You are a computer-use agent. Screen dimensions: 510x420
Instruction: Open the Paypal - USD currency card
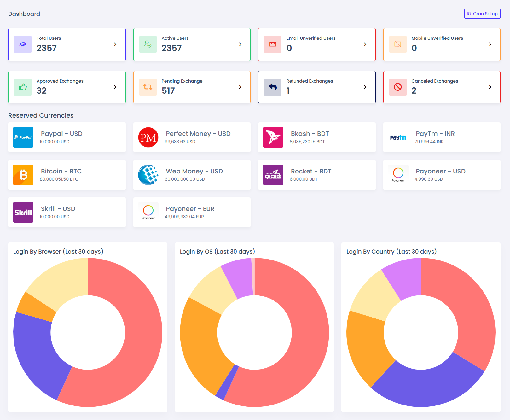pyautogui.click(x=67, y=137)
